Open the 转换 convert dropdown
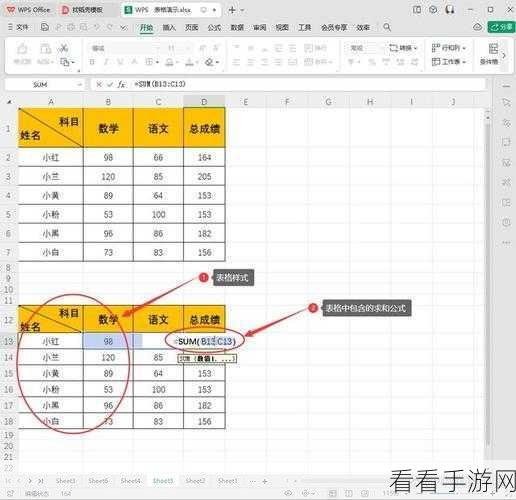The image size is (516, 500). 403,48
